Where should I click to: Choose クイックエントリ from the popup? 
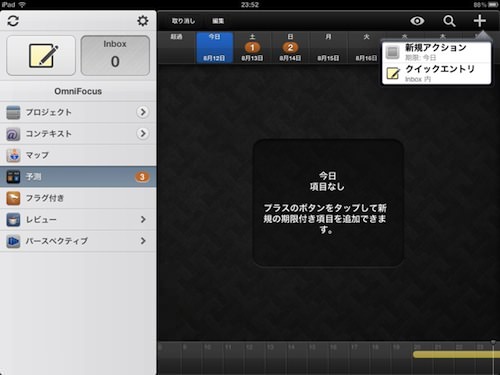tap(437, 73)
